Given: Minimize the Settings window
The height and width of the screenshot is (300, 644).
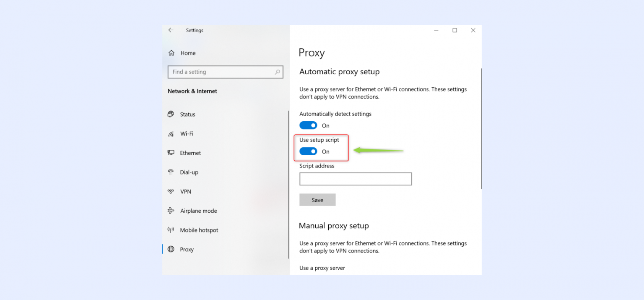Looking at the screenshot, I should click(436, 30).
